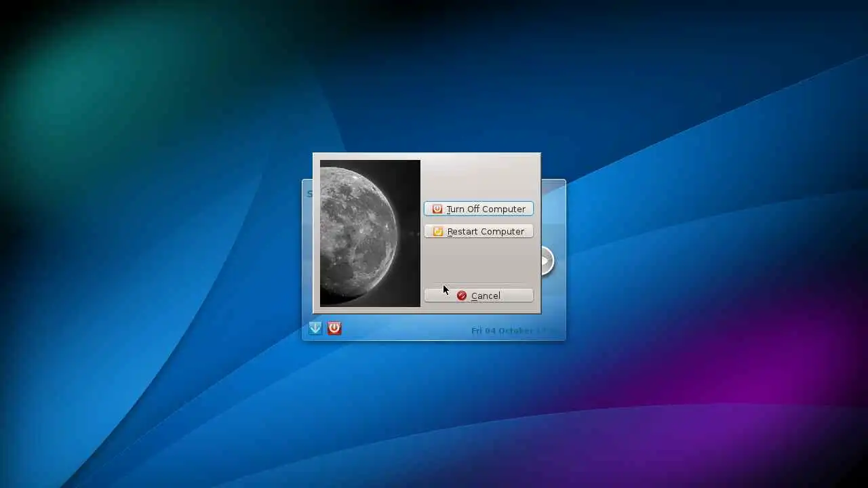The image size is (868, 488).
Task: Click the Turn Off Computer button
Action: click(479, 209)
